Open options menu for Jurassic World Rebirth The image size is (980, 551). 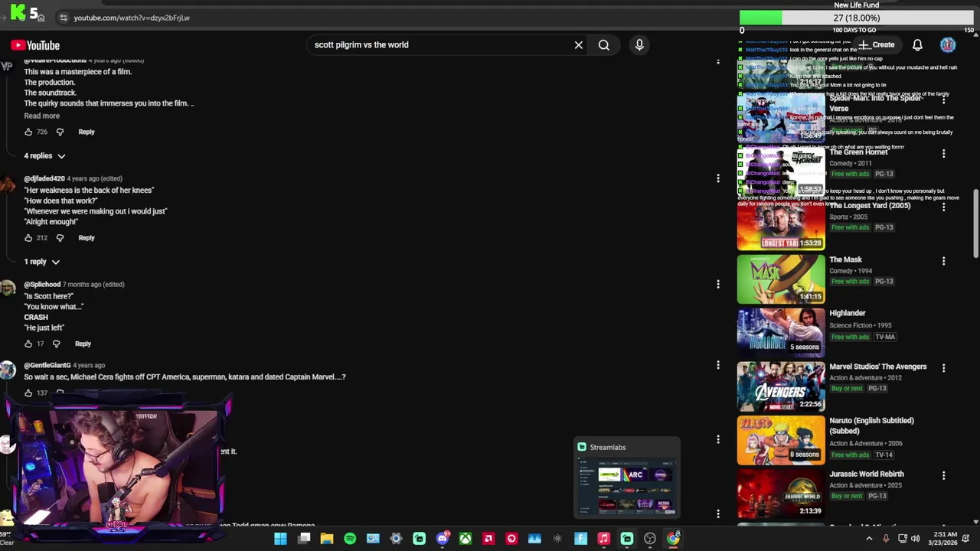(x=943, y=475)
